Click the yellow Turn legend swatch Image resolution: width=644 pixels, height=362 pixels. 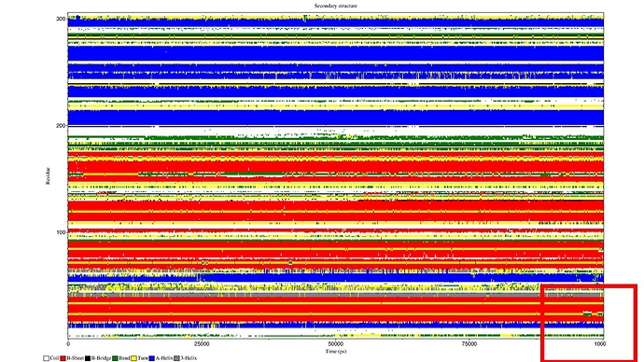tap(133, 358)
